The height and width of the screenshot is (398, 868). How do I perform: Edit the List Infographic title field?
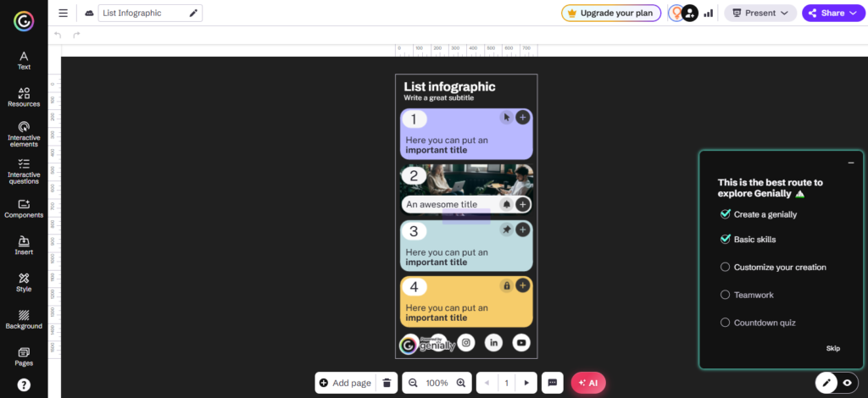(x=150, y=14)
